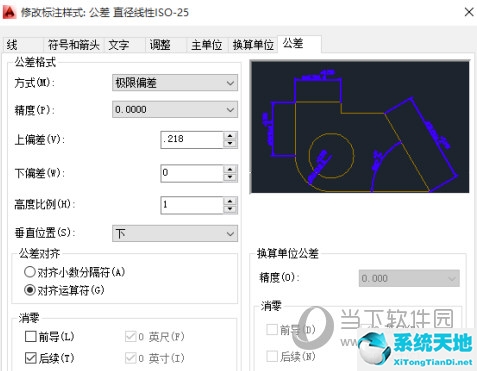Viewport: 477px width, 371px height.
Task: Open the 垂直位置(S) dropdown
Action: (175, 233)
